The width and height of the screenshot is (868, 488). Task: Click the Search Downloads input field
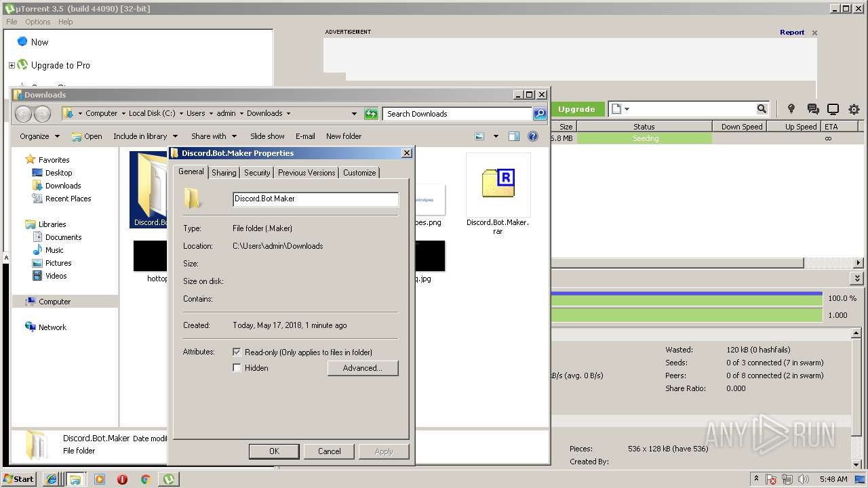pyautogui.click(x=457, y=114)
